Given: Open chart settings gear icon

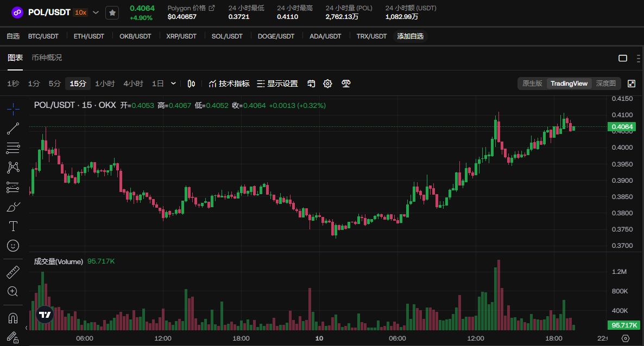Looking at the screenshot, I should pyautogui.click(x=327, y=84).
